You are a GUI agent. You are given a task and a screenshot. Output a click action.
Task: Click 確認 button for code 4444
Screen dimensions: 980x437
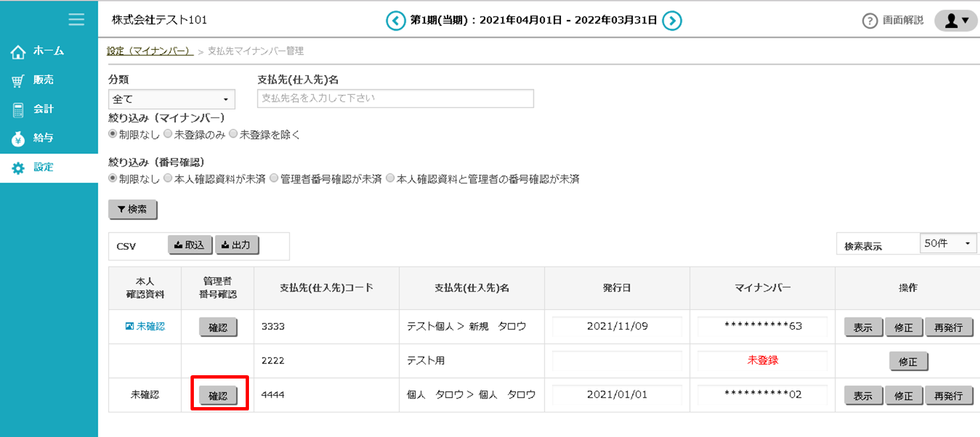point(218,396)
